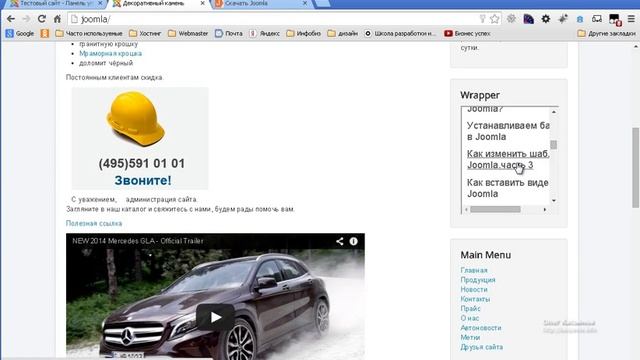This screenshot has height=360, width=640.
Task: Open the Google bookmark
Action: pyautogui.click(x=20, y=33)
